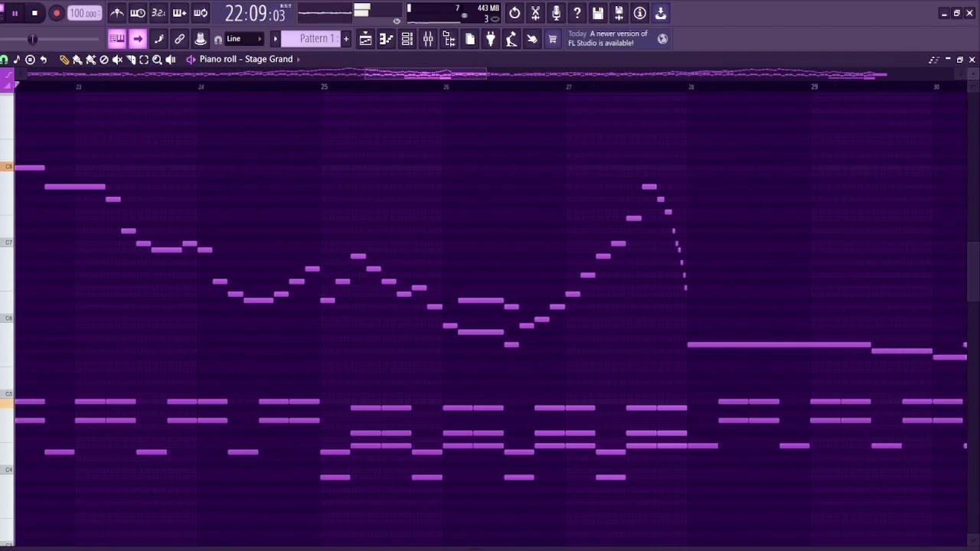Select the Slice tool

coord(131,60)
